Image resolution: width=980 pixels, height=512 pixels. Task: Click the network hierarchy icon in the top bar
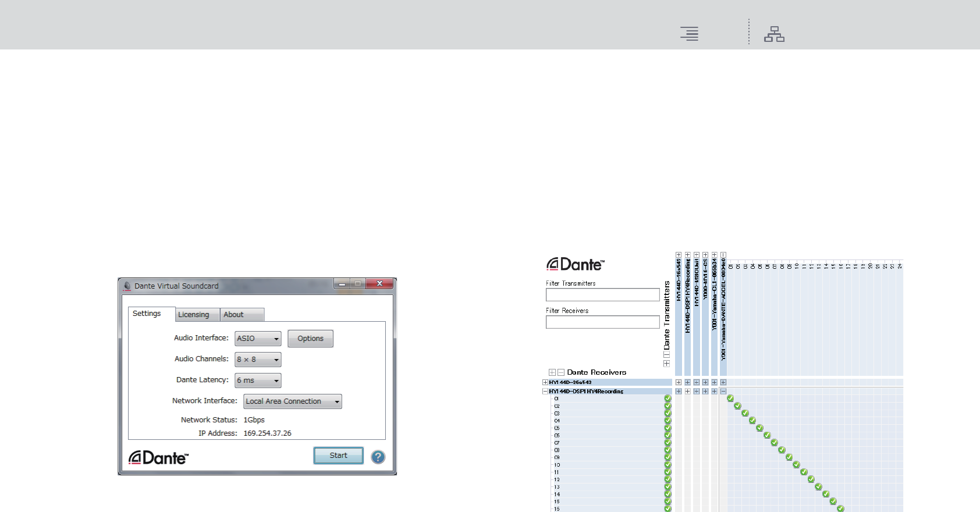(x=774, y=34)
